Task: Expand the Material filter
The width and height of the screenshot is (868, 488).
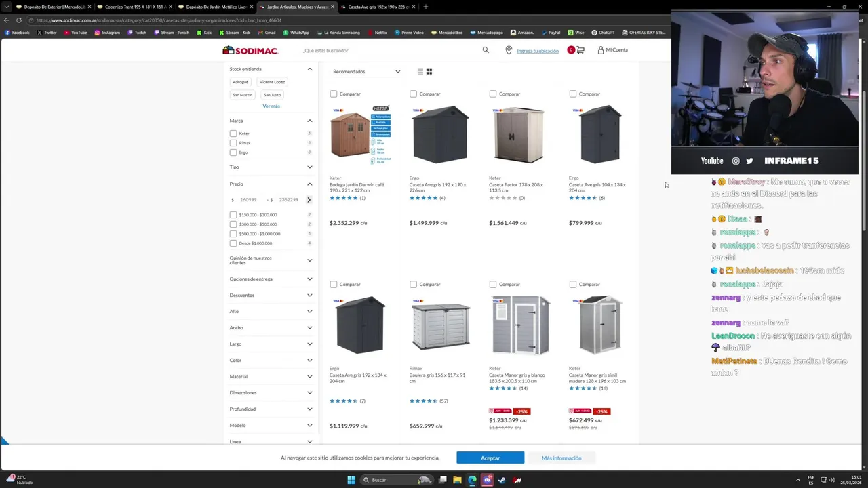Action: [x=310, y=377]
